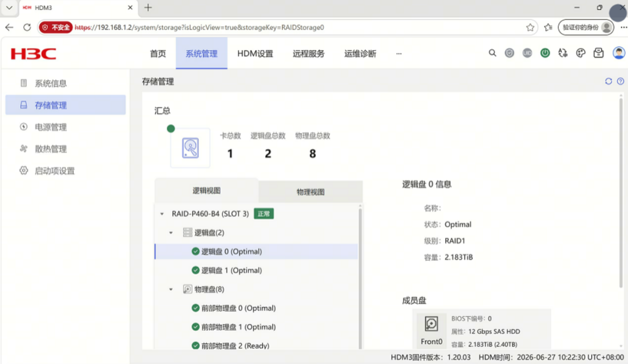Click the green power status icon

545,53
